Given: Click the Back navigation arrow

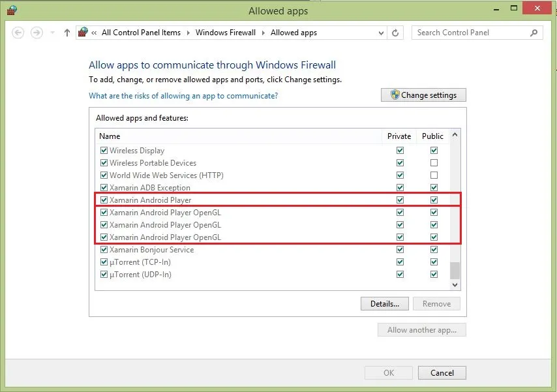Looking at the screenshot, I should coord(18,33).
